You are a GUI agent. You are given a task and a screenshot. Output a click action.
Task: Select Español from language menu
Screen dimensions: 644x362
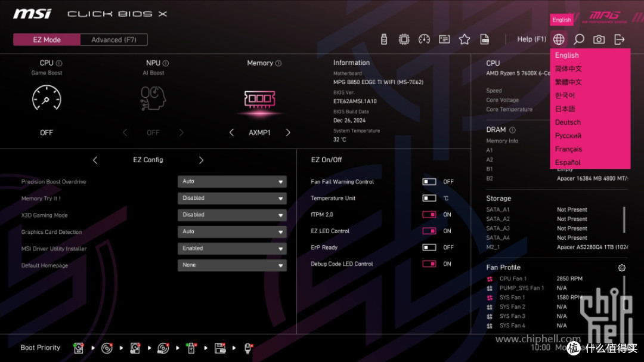click(x=590, y=163)
